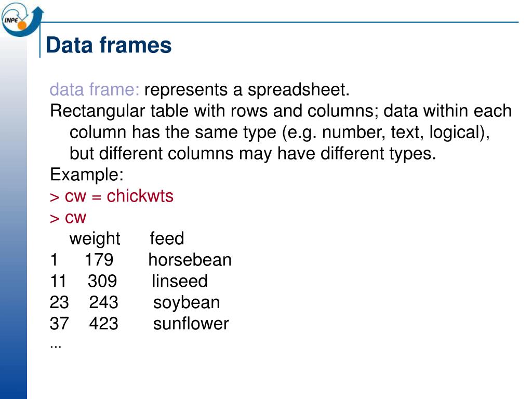Click the trailing ellipsis below the table

coord(56,347)
